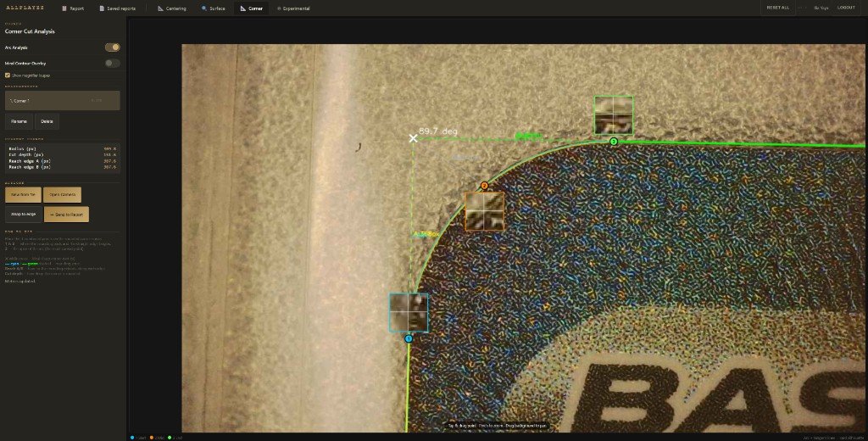This screenshot has width=868, height=441.
Task: Switch to the Centering analysis tab
Action: click(x=172, y=8)
